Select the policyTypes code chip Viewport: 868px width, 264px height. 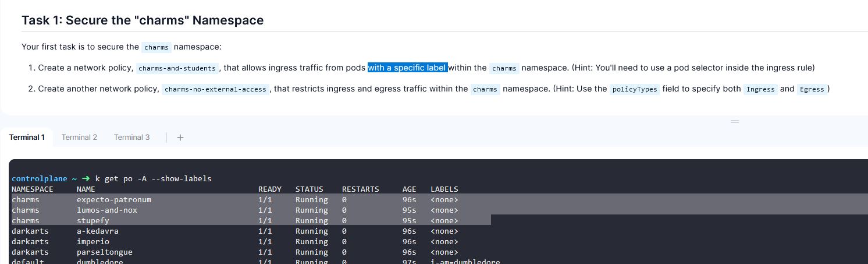[634, 89]
